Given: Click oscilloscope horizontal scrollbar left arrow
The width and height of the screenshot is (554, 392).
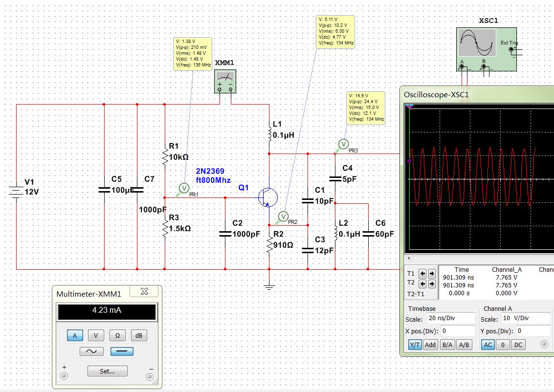Looking at the screenshot, I should (x=409, y=258).
